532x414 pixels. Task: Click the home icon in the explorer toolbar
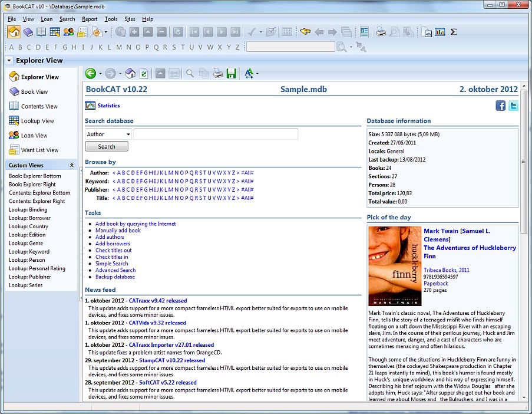point(131,73)
